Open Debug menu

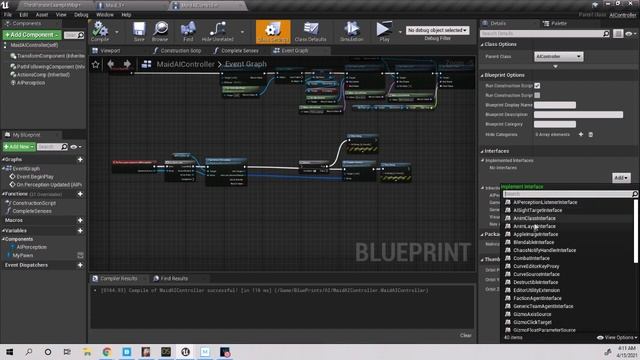(x=81, y=15)
